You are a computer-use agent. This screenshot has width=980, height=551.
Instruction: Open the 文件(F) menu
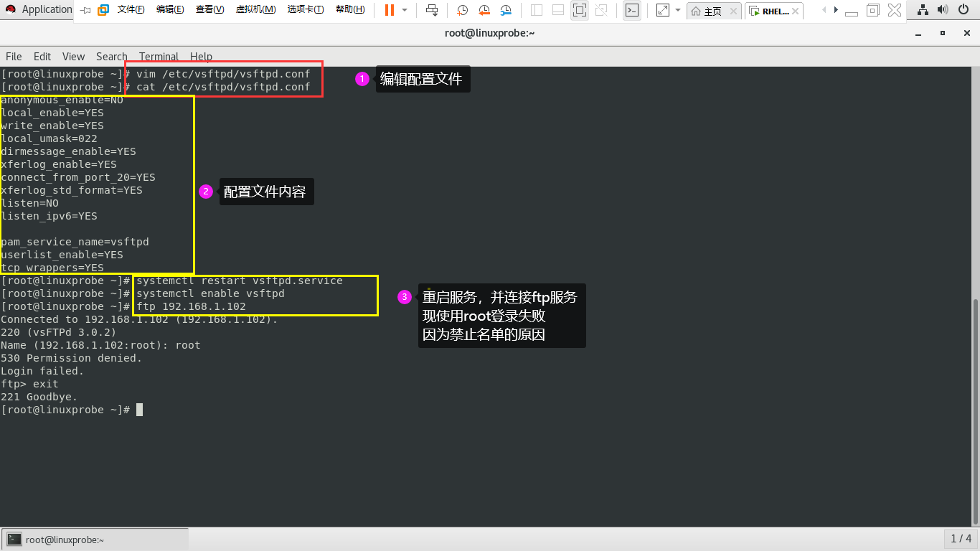click(x=131, y=10)
